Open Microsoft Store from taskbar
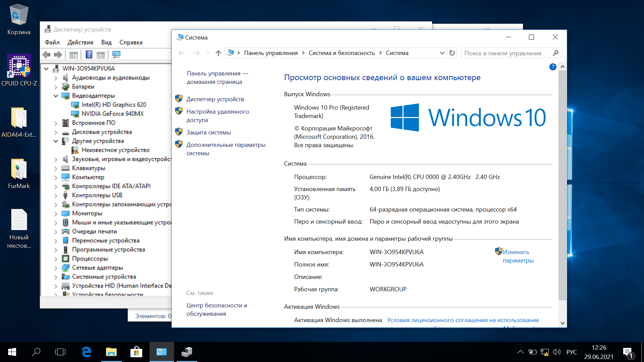644x362 pixels. 136,352
